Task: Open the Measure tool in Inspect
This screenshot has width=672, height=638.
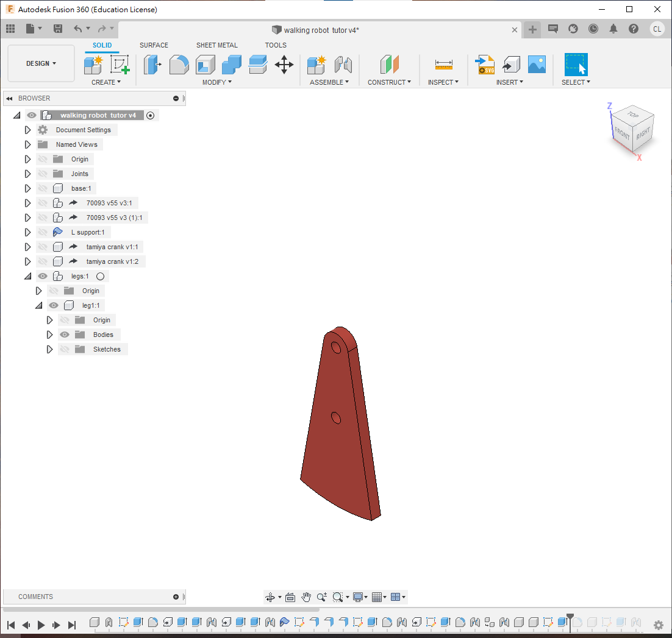Action: click(x=443, y=65)
